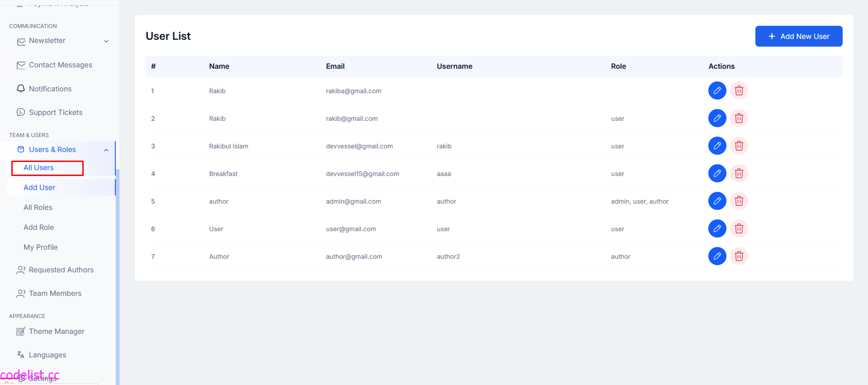Edit user@gmail.com row with pencil icon
868x385 pixels.
717,228
